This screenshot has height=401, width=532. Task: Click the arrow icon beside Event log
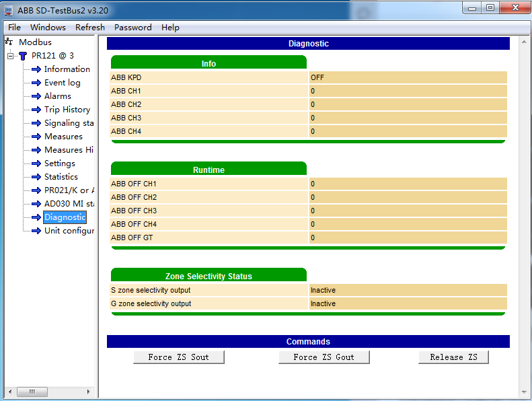[x=36, y=83]
